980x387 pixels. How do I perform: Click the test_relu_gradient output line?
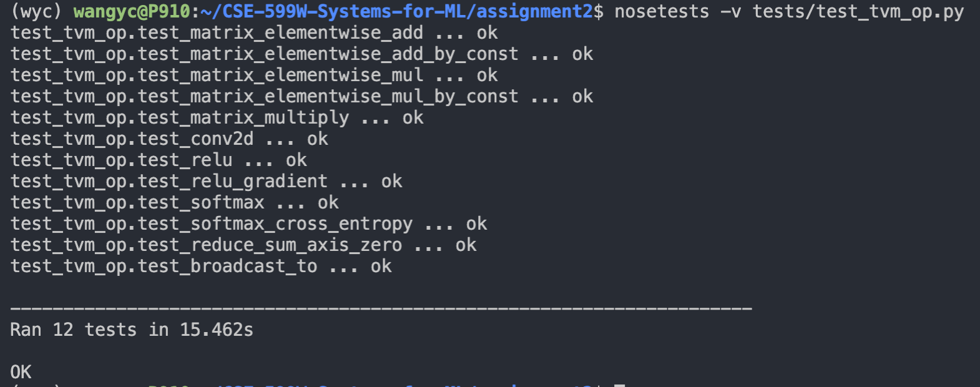(206, 182)
